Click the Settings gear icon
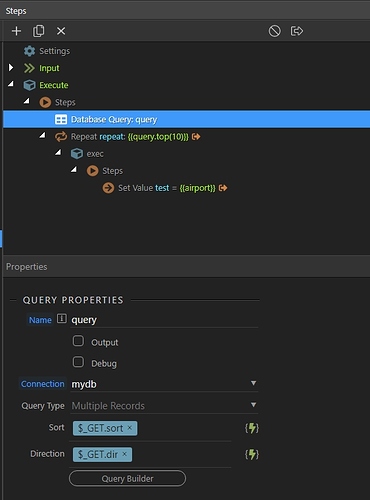 click(x=29, y=51)
